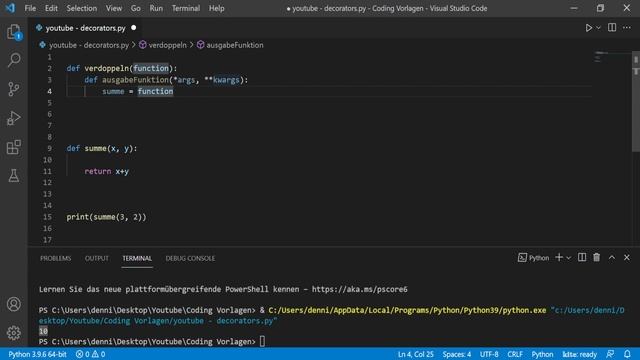Screen dimensions: 640x360
Task: Open the Help menu
Action: [217, 8]
